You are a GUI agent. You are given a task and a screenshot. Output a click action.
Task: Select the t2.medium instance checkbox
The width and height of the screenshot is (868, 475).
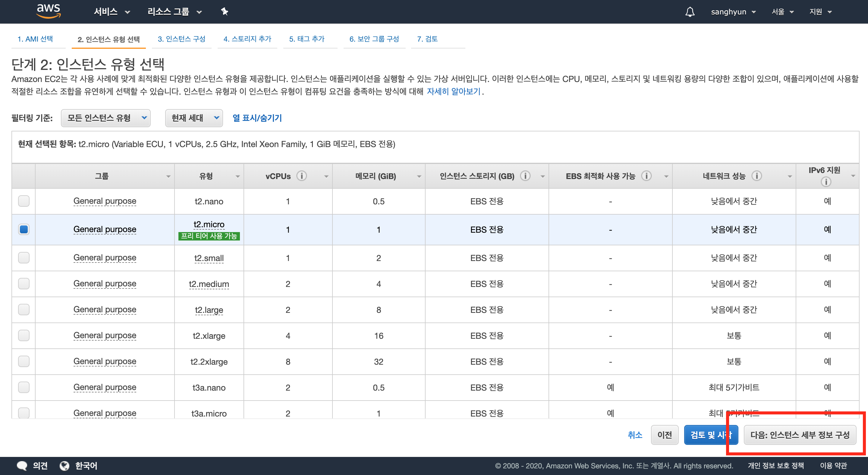tap(24, 284)
